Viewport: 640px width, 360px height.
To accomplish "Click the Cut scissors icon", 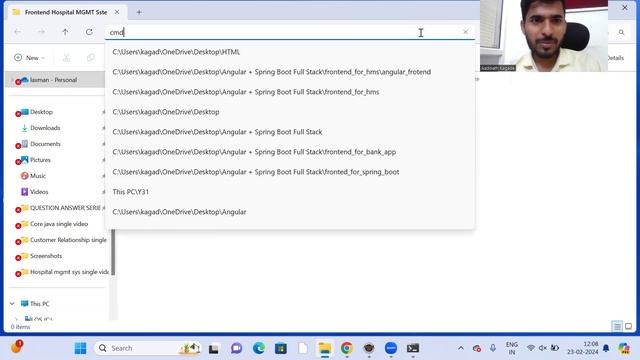I will pos(67,58).
